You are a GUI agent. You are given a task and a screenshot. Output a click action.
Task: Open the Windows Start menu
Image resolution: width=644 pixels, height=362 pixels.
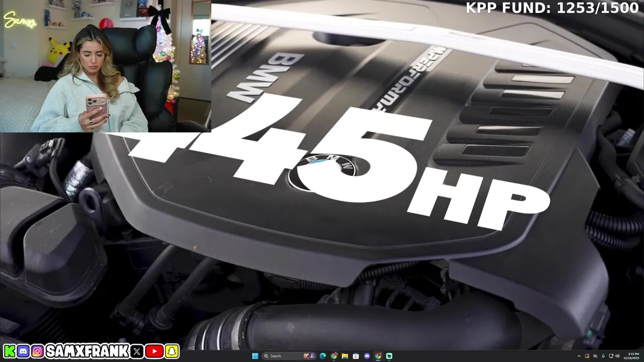pyautogui.click(x=255, y=356)
